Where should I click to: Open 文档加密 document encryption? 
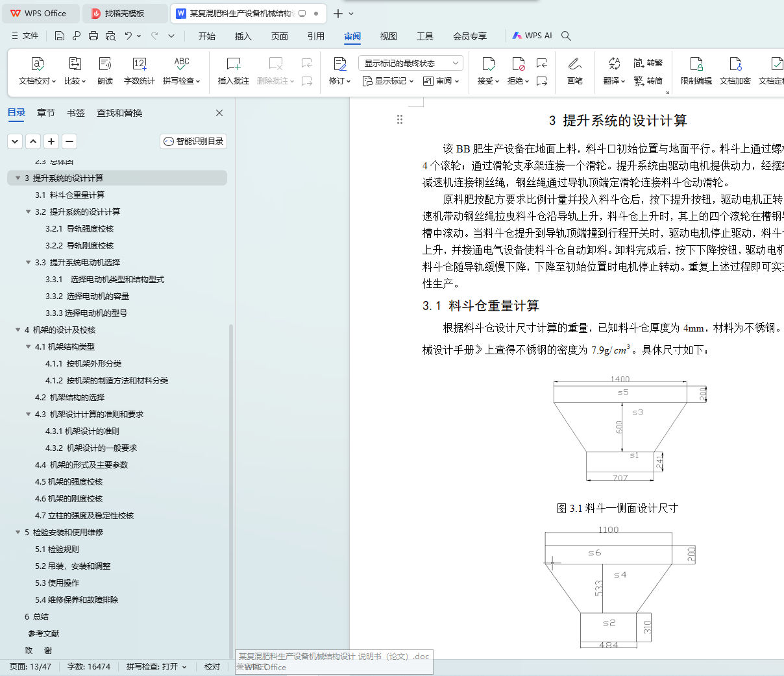click(735, 71)
